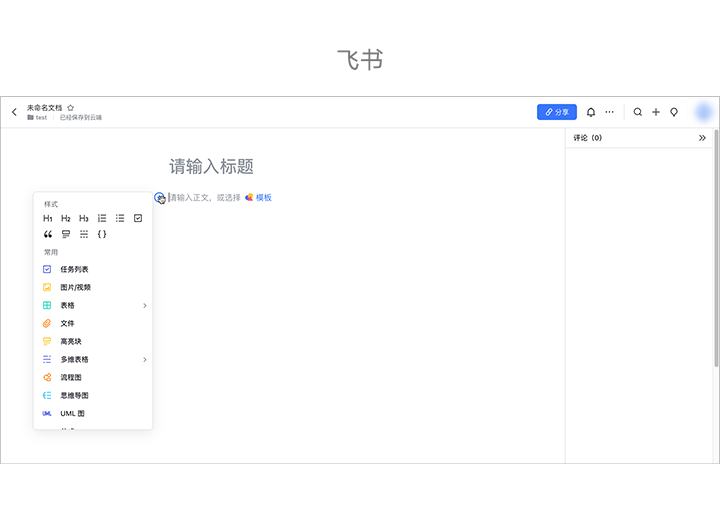The image size is (720, 512).
Task: Click the blue 分享 share button
Action: coord(557,112)
